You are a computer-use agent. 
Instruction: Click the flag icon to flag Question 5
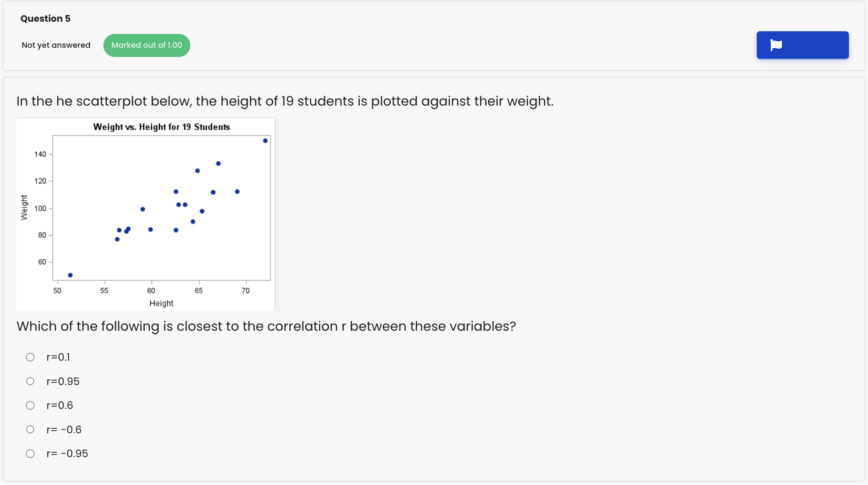[802, 45]
